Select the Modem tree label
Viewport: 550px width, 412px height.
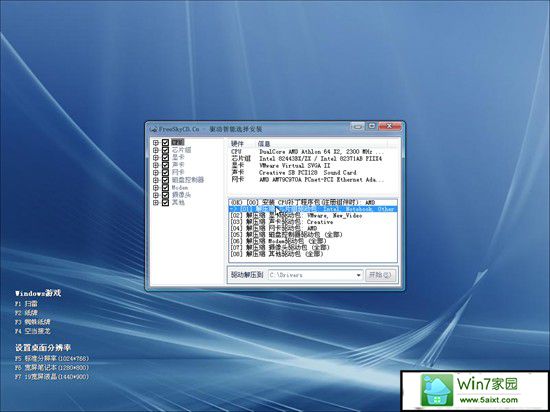point(180,188)
